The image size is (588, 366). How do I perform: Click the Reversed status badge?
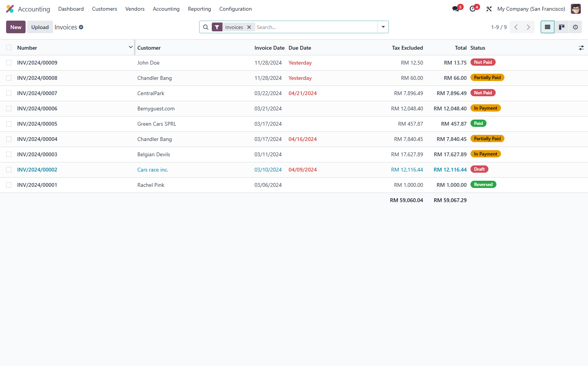coord(483,185)
